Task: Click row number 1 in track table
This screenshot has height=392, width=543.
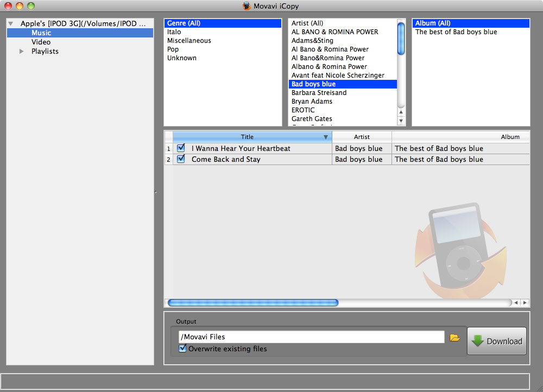Action: tap(169, 149)
